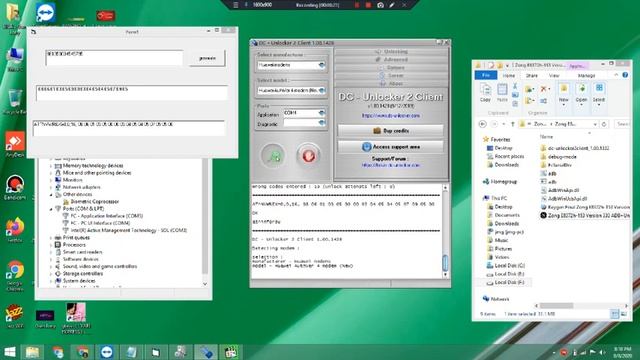Open the Advanced section in DC-Unlocker
The width and height of the screenshot is (640, 360).
point(391,60)
